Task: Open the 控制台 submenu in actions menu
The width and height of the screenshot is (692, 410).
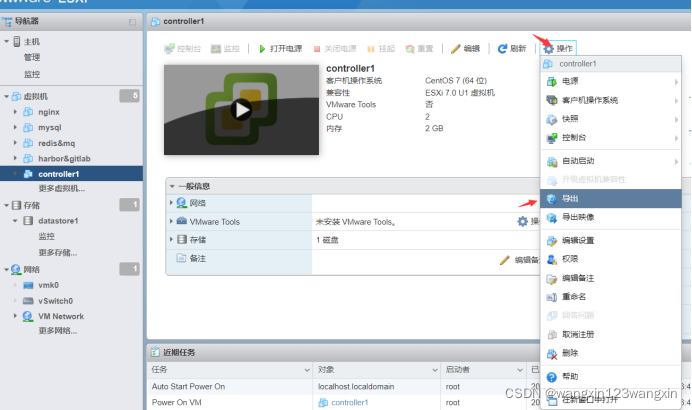Action: [611, 138]
